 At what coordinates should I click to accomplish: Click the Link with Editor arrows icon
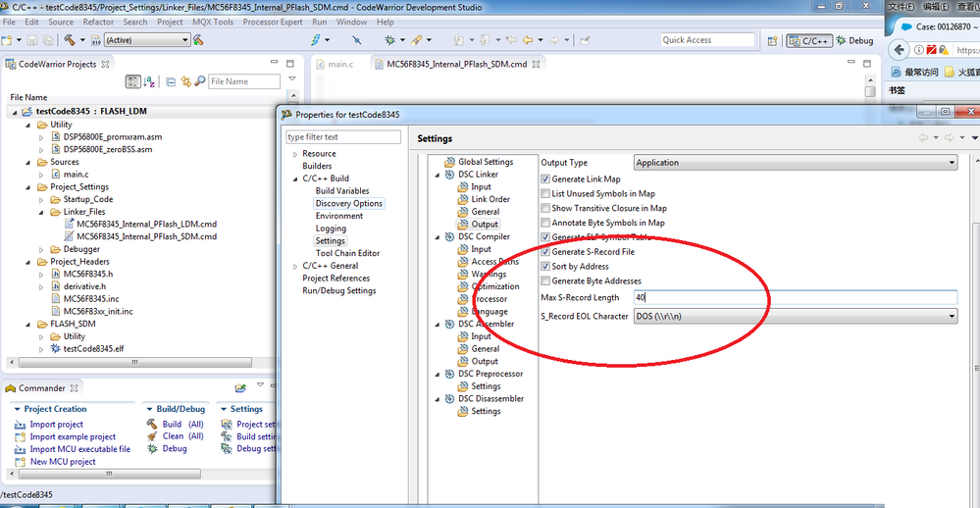pos(185,81)
